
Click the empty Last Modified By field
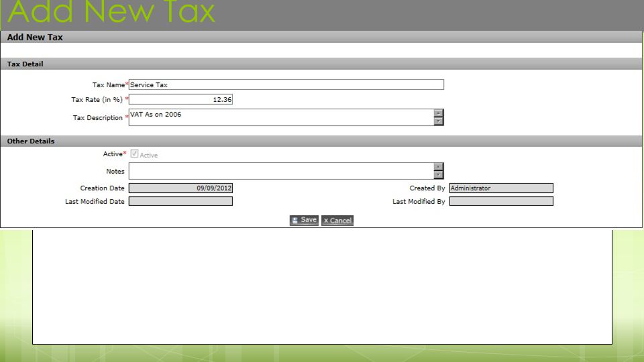coord(501,201)
